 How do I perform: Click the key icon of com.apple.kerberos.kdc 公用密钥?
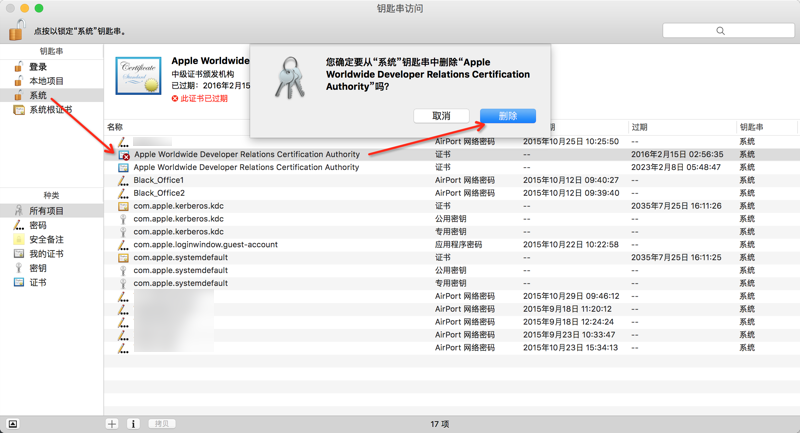pyautogui.click(x=123, y=219)
